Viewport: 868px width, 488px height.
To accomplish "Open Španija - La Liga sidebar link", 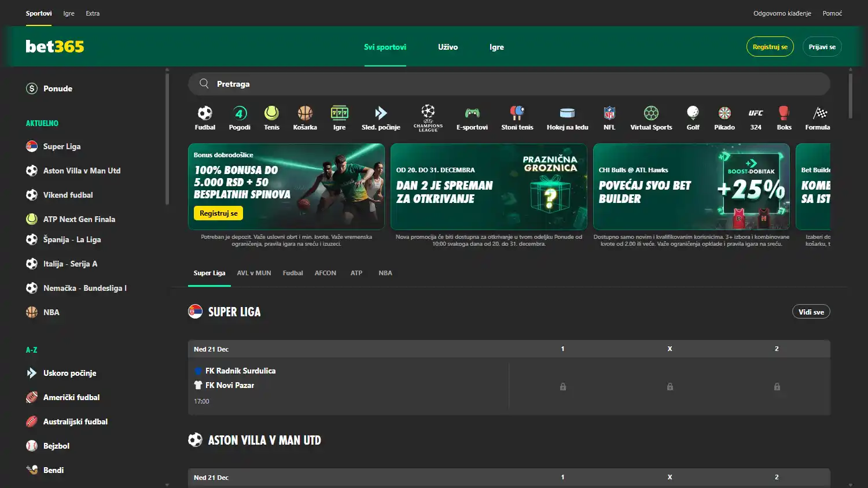I will click(x=72, y=239).
